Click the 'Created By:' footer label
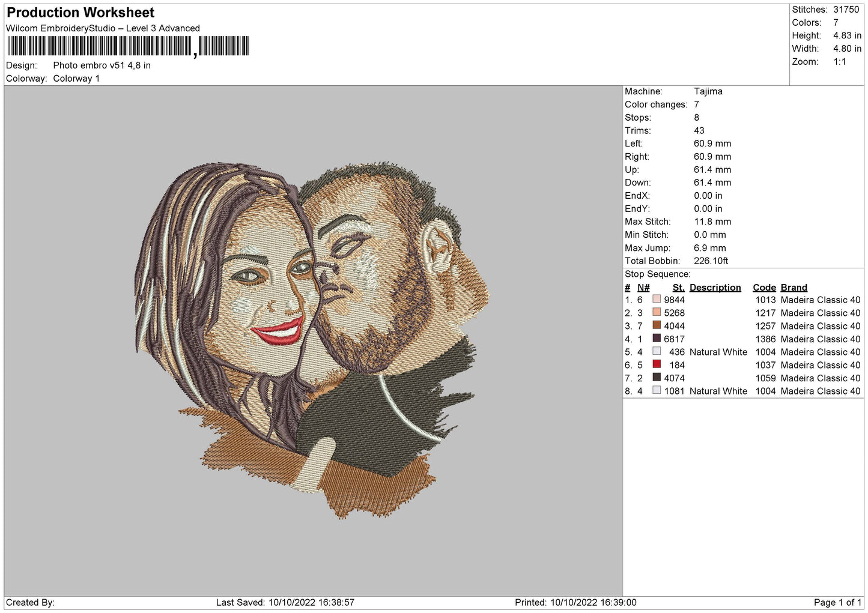Viewport: 868px width, 613px height. [x=30, y=602]
